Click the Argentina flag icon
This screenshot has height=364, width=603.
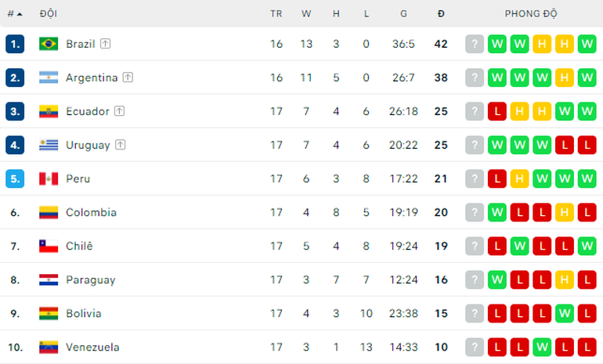(49, 77)
